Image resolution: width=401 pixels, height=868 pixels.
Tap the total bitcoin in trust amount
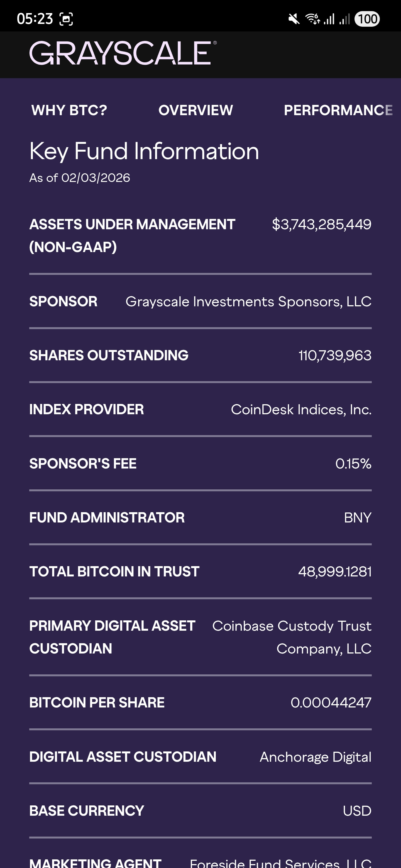(x=334, y=571)
